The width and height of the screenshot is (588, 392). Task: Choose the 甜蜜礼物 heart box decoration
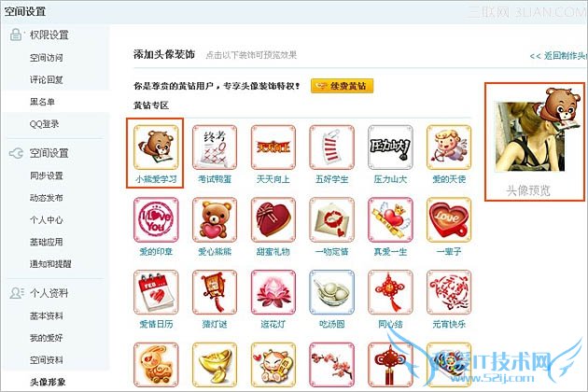[273, 220]
